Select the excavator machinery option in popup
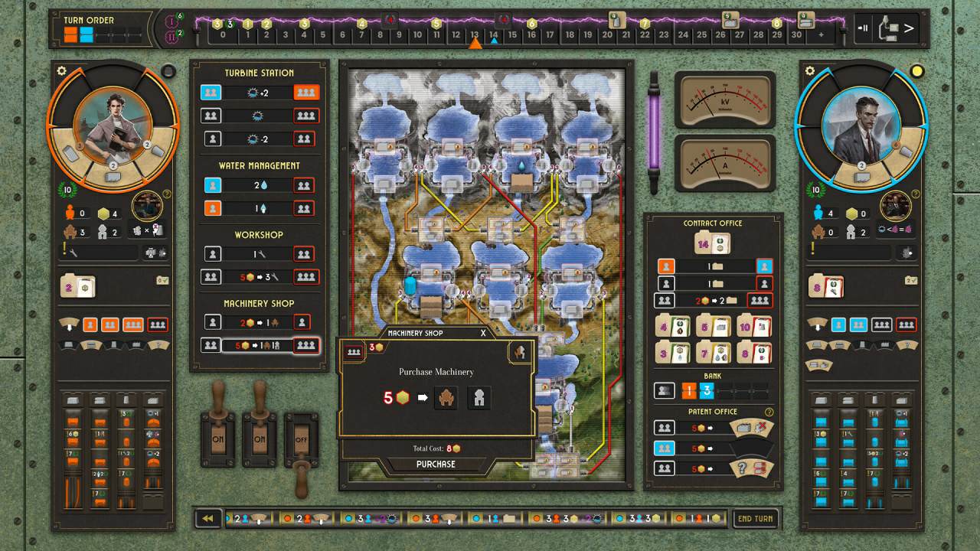This screenshot has width=980, height=551. (x=446, y=398)
